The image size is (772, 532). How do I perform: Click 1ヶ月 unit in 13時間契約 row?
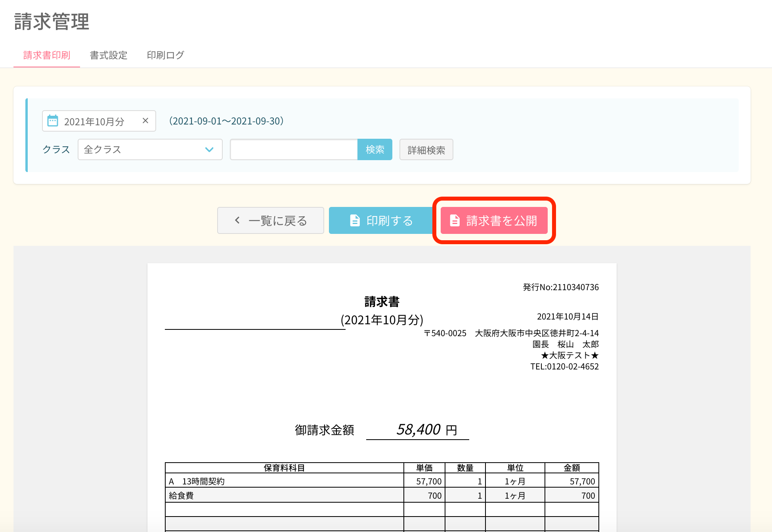tap(515, 481)
